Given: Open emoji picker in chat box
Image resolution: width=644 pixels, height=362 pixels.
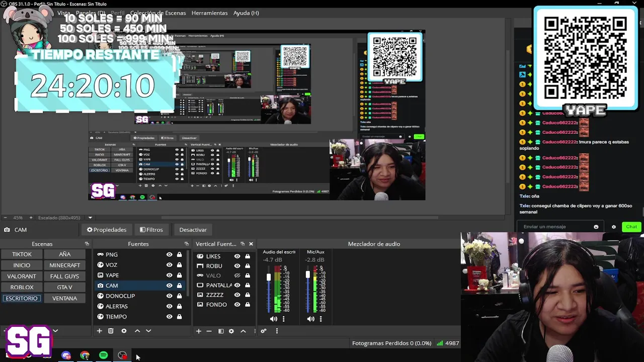Looking at the screenshot, I should coord(596,227).
